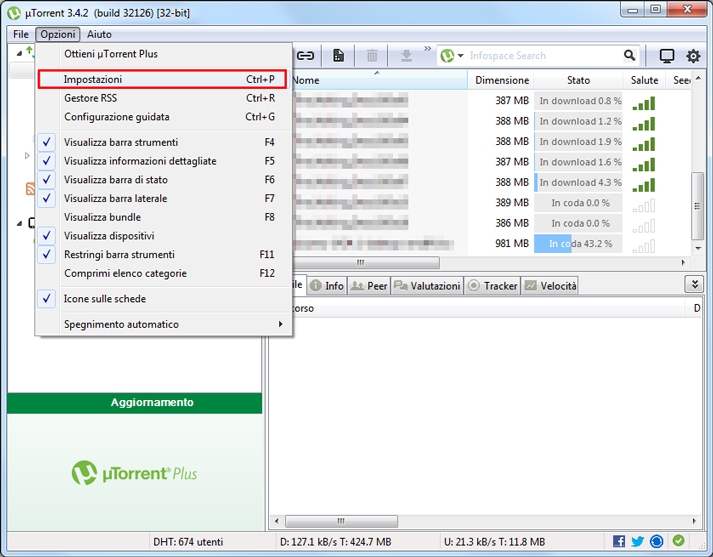The image size is (713, 557).
Task: Click the green network status check icon
Action: pyautogui.click(x=678, y=541)
